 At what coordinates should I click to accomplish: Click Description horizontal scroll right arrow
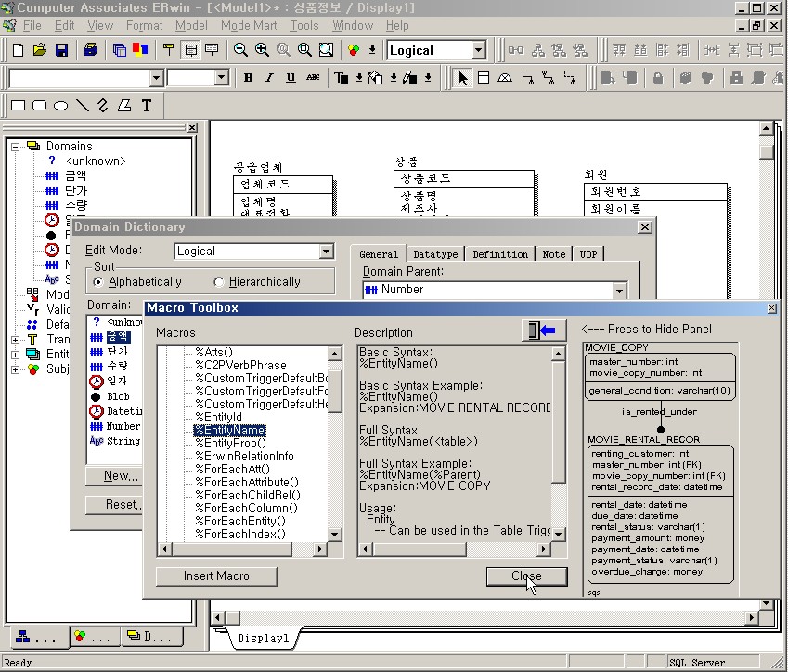click(x=543, y=549)
